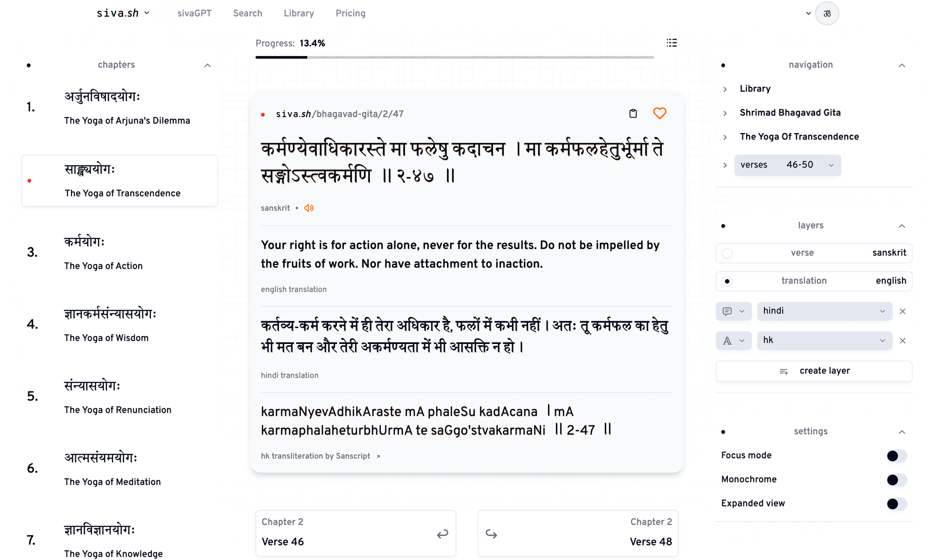The image size is (934, 560).
Task: Open the dropdown arrow beside profile avatar
Action: (x=808, y=13)
